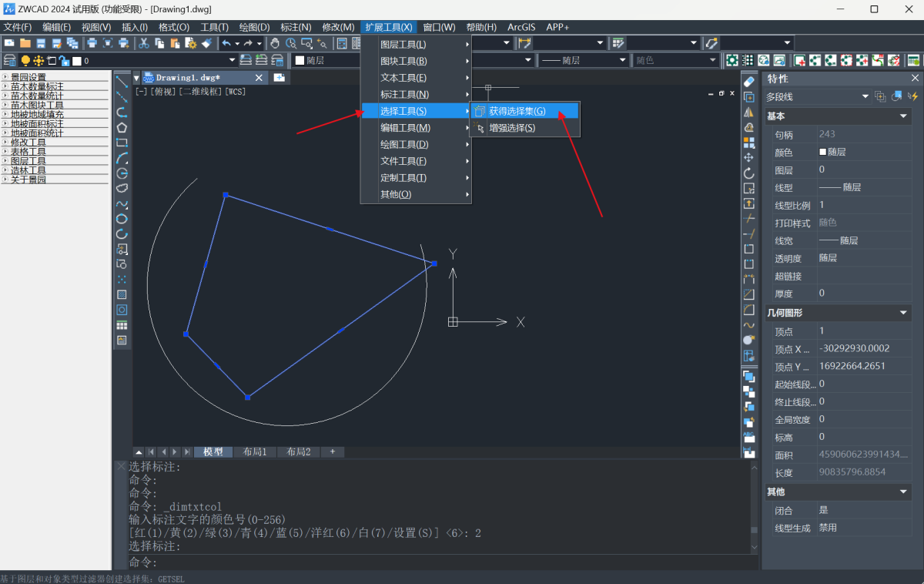
Task: Open 编辑工具(M) submenu
Action: [416, 128]
